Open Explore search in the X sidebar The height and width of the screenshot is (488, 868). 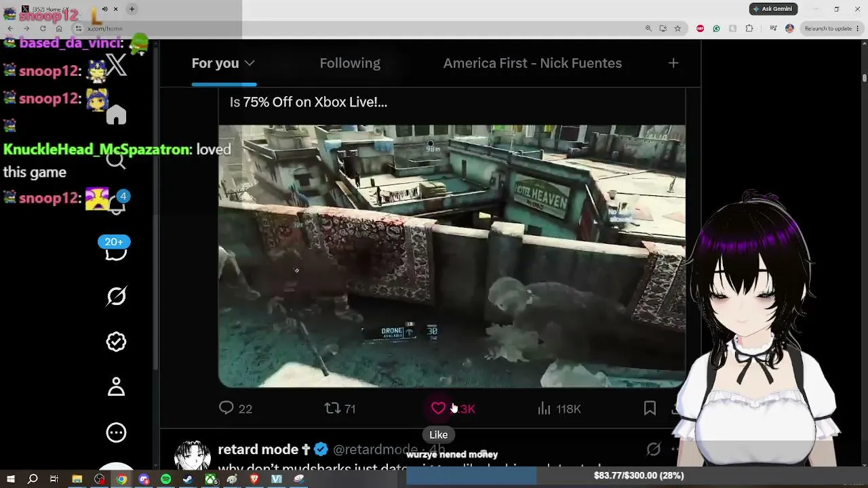(x=116, y=160)
